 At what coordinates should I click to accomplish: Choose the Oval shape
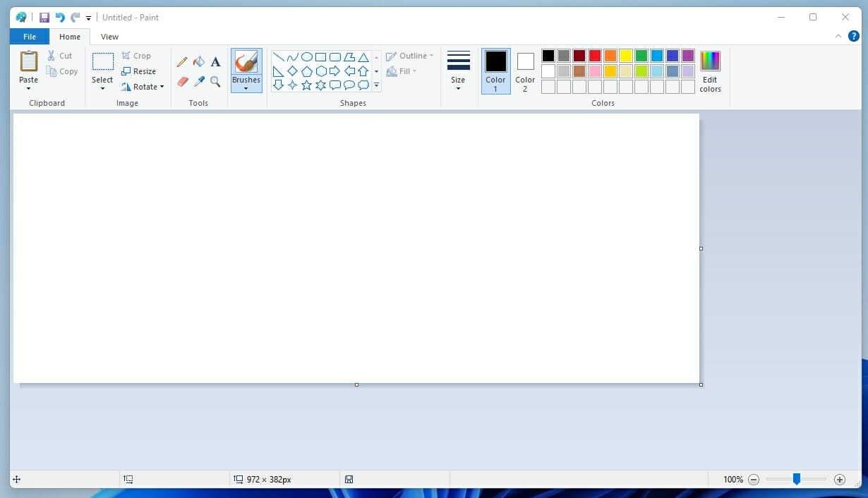click(306, 57)
